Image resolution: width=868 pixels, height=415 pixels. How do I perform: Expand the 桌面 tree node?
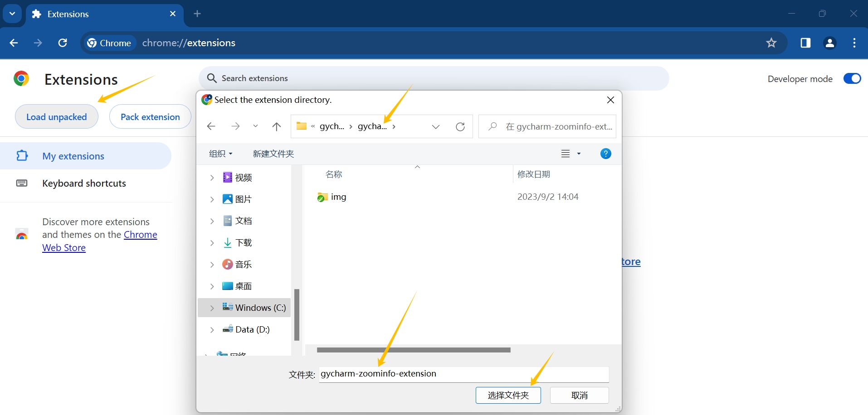212,286
